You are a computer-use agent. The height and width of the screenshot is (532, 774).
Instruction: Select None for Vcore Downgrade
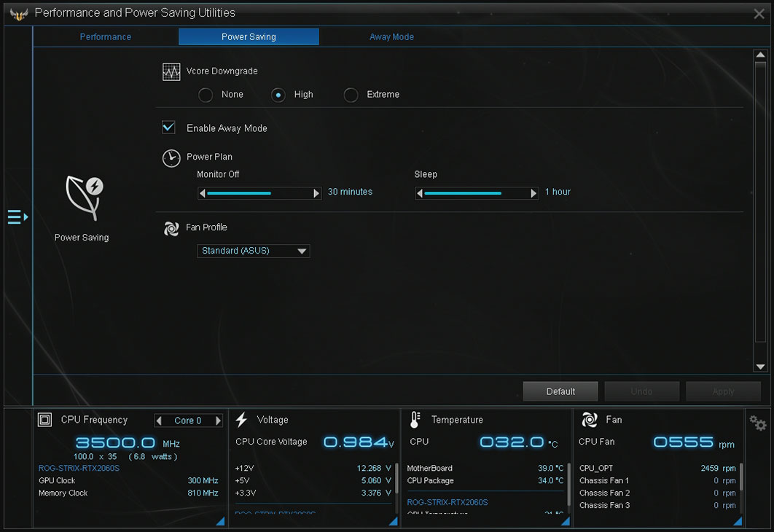click(206, 95)
